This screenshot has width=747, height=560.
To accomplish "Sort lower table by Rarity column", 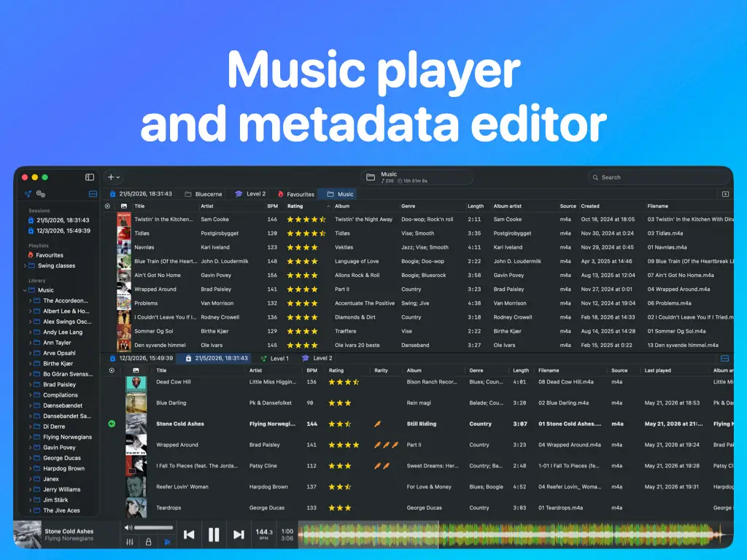I will 381,370.
